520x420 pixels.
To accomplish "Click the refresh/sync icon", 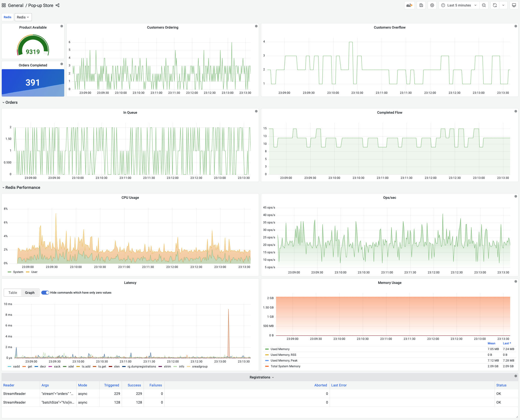I will [495, 5].
